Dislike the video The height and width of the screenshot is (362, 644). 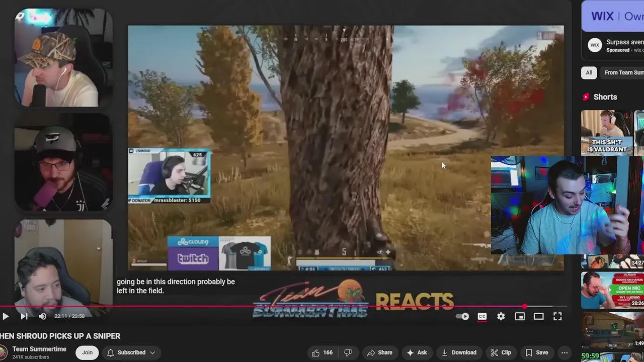tap(348, 352)
